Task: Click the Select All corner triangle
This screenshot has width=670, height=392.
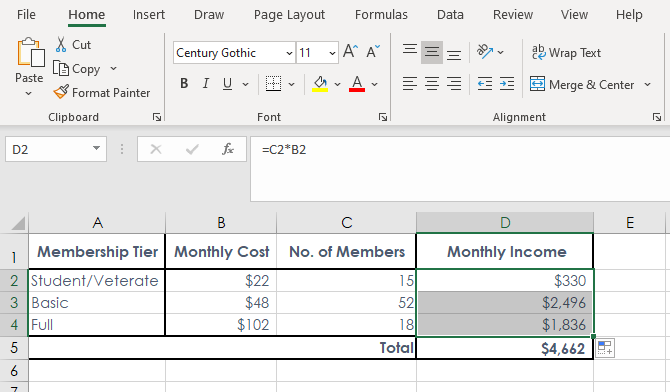Action: point(19,223)
